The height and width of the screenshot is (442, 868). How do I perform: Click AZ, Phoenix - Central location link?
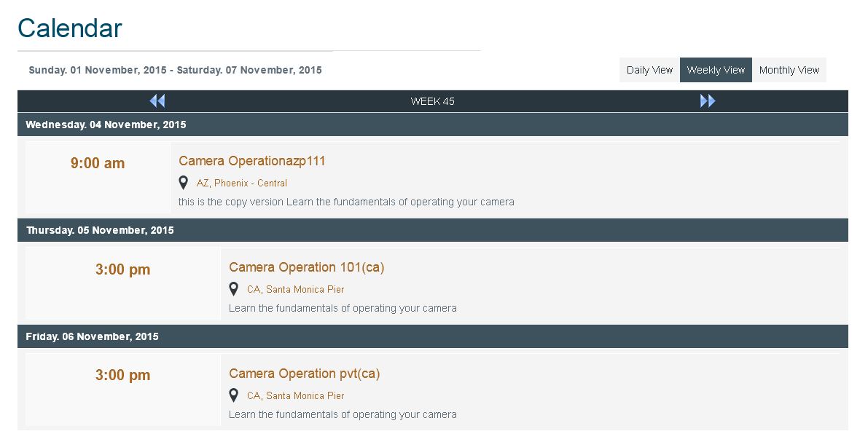(x=242, y=183)
